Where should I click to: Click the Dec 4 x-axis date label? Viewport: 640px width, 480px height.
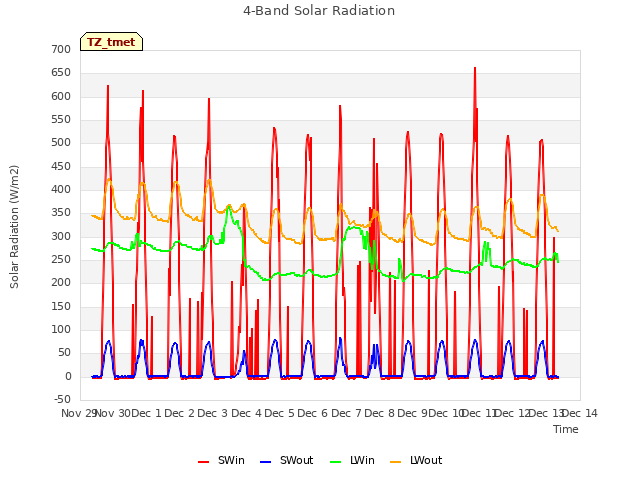(246, 413)
